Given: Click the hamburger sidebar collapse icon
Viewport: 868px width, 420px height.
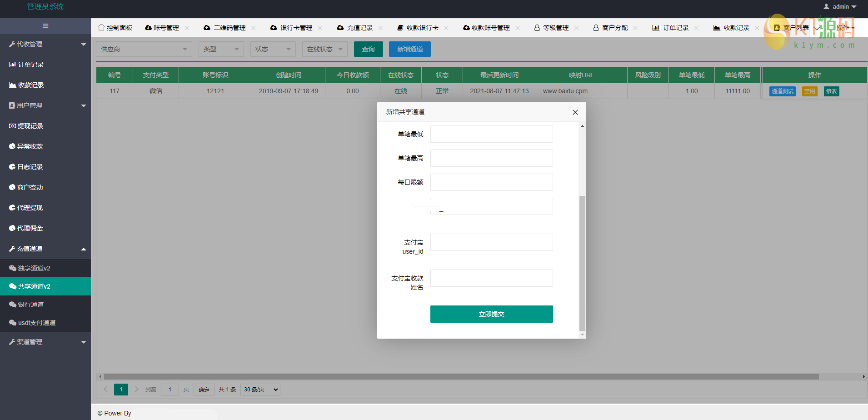Looking at the screenshot, I should click(45, 26).
